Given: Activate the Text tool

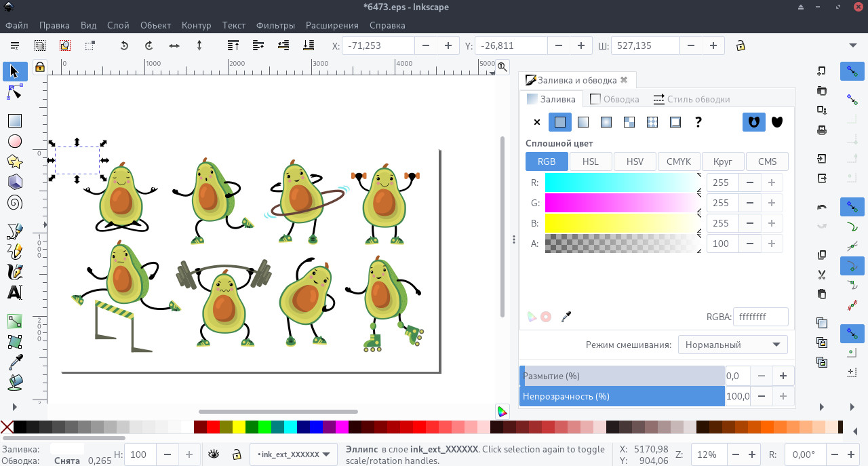Looking at the screenshot, I should [x=14, y=292].
